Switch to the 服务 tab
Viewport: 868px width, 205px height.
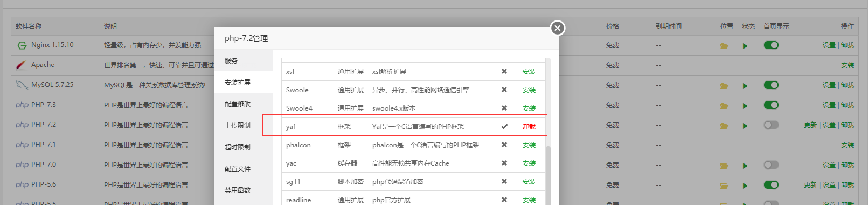pos(244,60)
